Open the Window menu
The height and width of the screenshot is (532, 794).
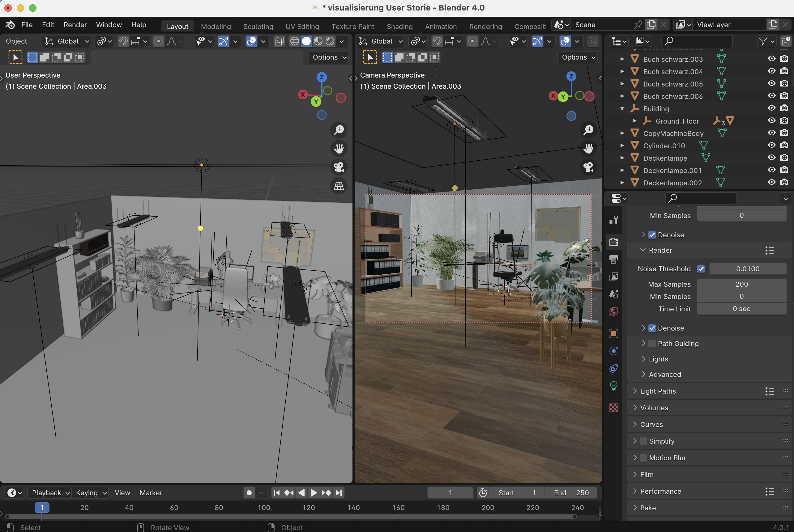tap(109, 25)
